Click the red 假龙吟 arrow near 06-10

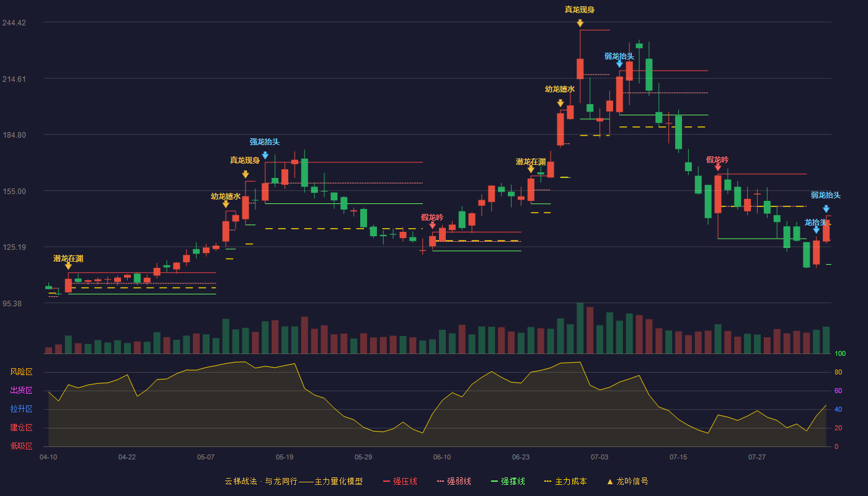(432, 226)
